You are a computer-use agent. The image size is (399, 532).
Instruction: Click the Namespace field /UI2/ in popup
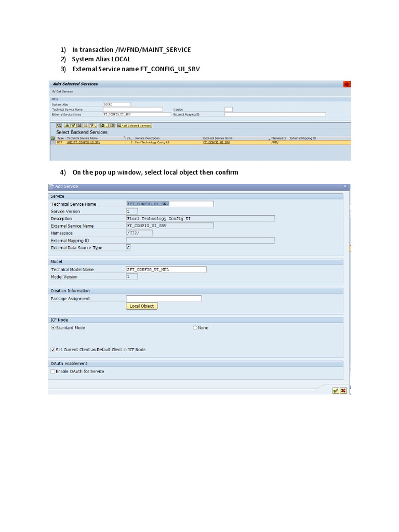(x=139, y=233)
